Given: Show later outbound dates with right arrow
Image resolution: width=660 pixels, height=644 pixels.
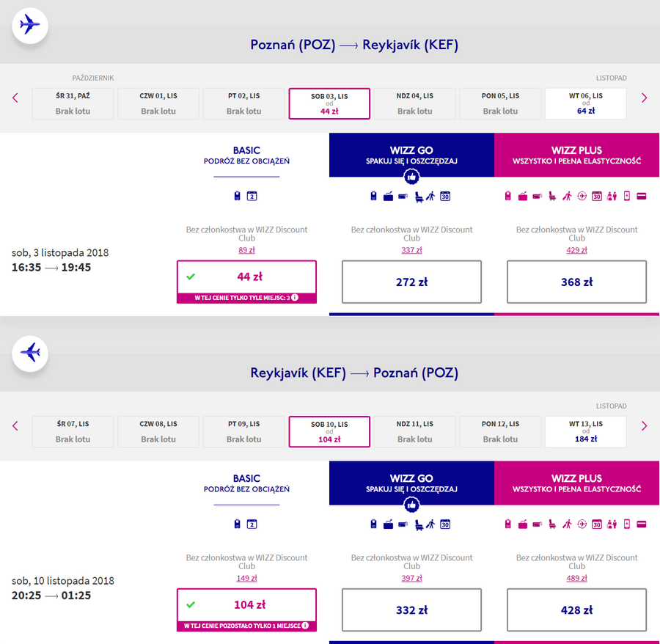Looking at the screenshot, I should coord(644,98).
